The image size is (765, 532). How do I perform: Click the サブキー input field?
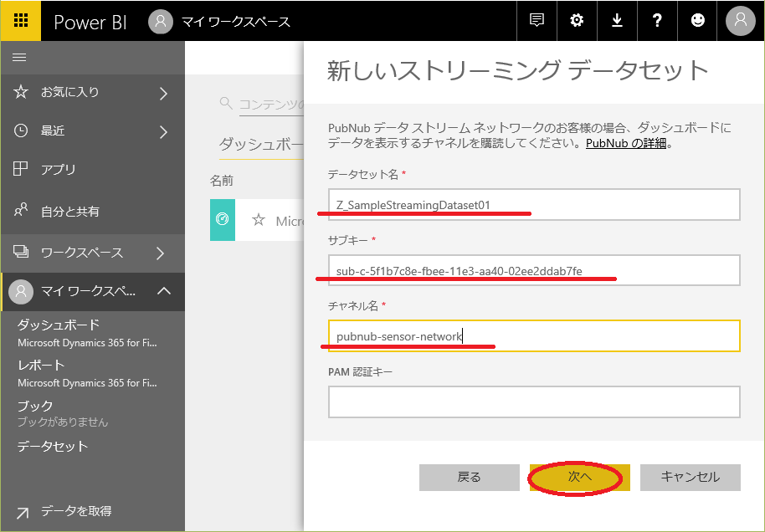534,270
